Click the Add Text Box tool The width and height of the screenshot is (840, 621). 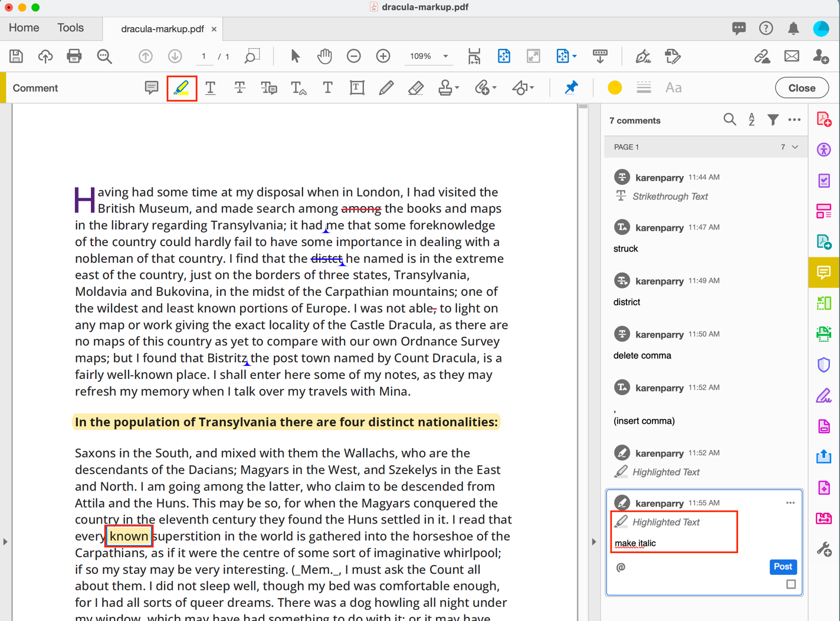(357, 88)
